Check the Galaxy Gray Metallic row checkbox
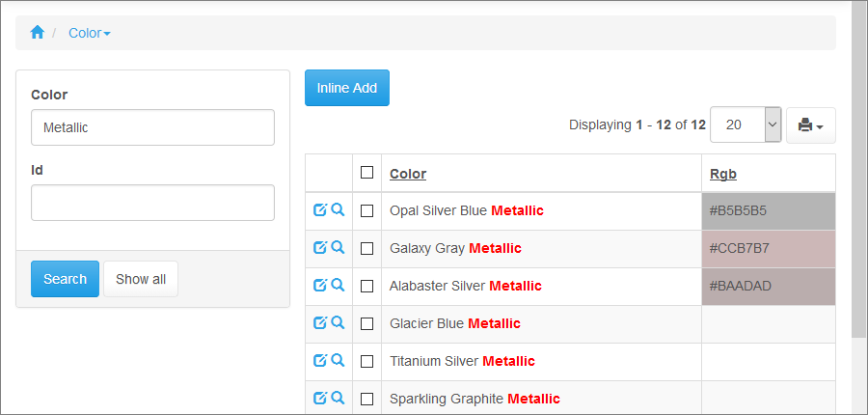Viewport: 868px width, 415px height. pyautogui.click(x=366, y=248)
